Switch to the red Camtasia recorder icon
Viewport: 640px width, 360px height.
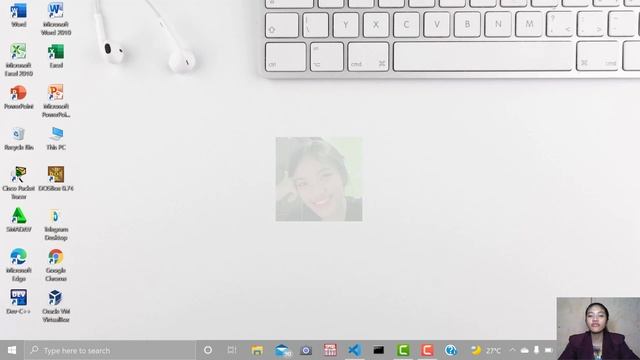click(x=427, y=350)
